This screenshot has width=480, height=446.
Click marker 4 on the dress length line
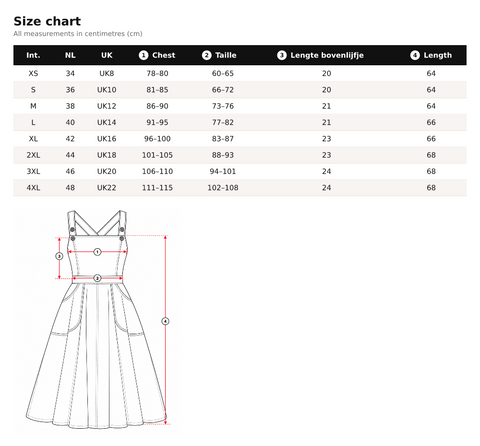[165, 321]
